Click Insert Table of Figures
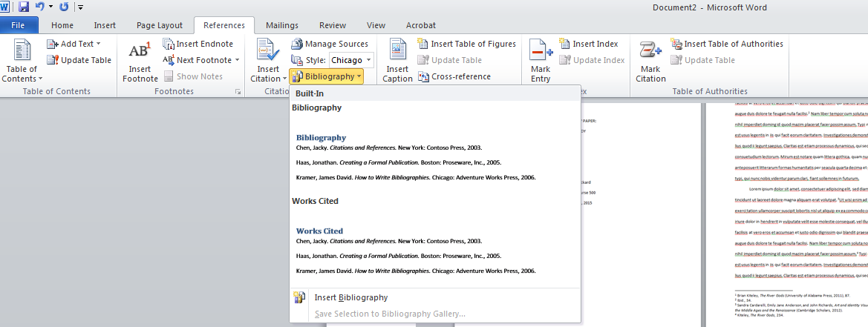This screenshot has width=868, height=327. pos(466,44)
